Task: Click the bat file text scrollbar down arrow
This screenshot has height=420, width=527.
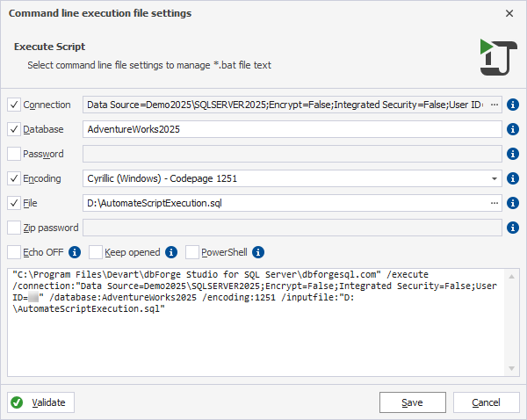Action: pyautogui.click(x=511, y=368)
